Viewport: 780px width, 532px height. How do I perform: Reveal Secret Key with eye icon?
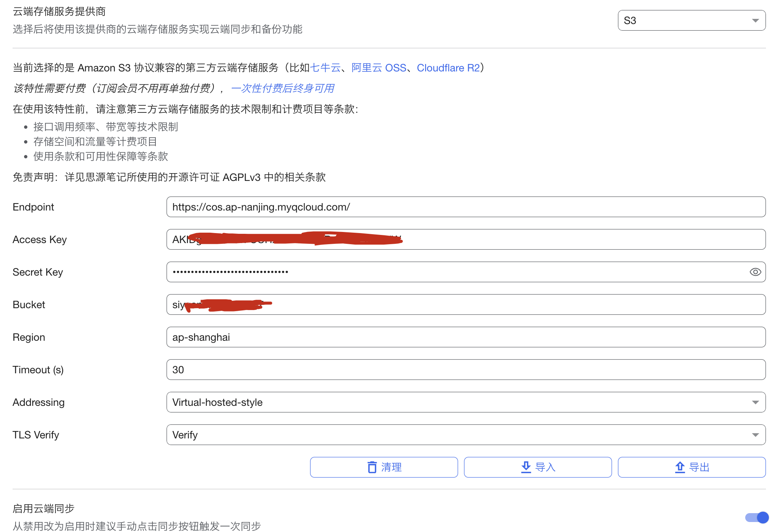(755, 272)
